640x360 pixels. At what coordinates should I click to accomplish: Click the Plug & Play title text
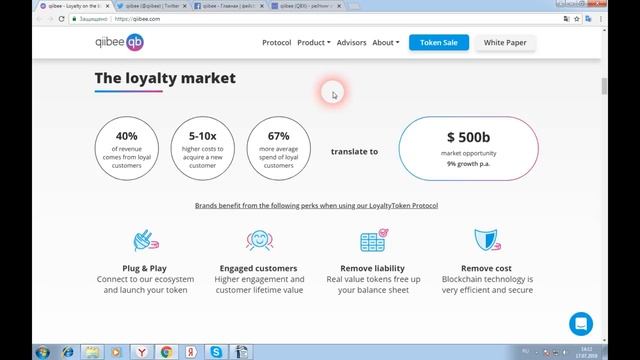(144, 268)
